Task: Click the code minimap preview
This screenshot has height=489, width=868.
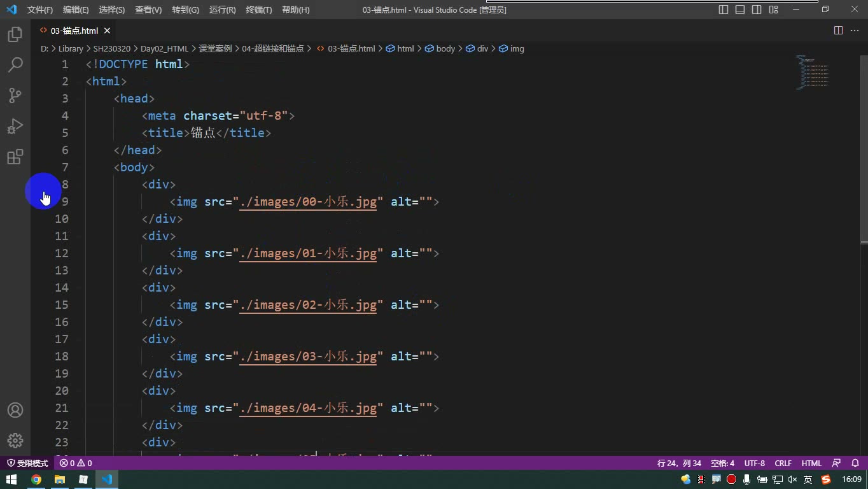Action: [813, 73]
